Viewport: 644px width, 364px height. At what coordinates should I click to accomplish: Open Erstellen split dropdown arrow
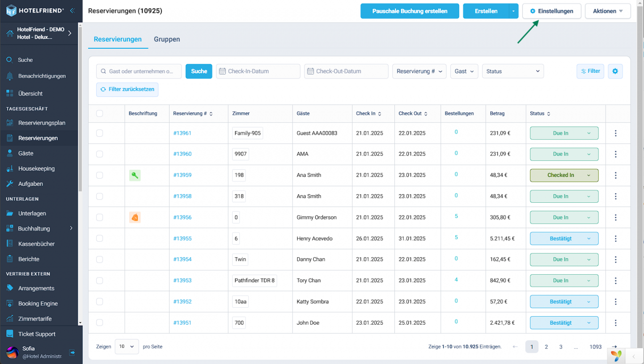[x=513, y=11]
